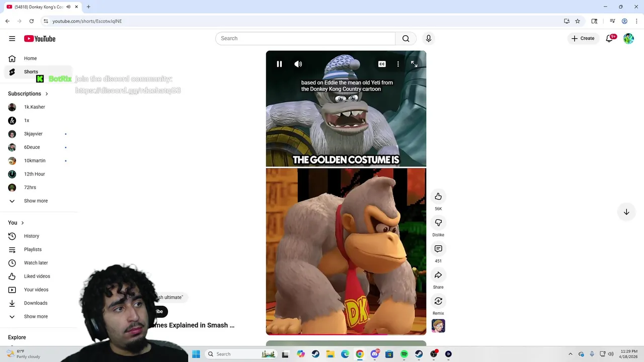This screenshot has height=362, width=644.
Task: Open the 72hrs channel
Action: click(38, 188)
